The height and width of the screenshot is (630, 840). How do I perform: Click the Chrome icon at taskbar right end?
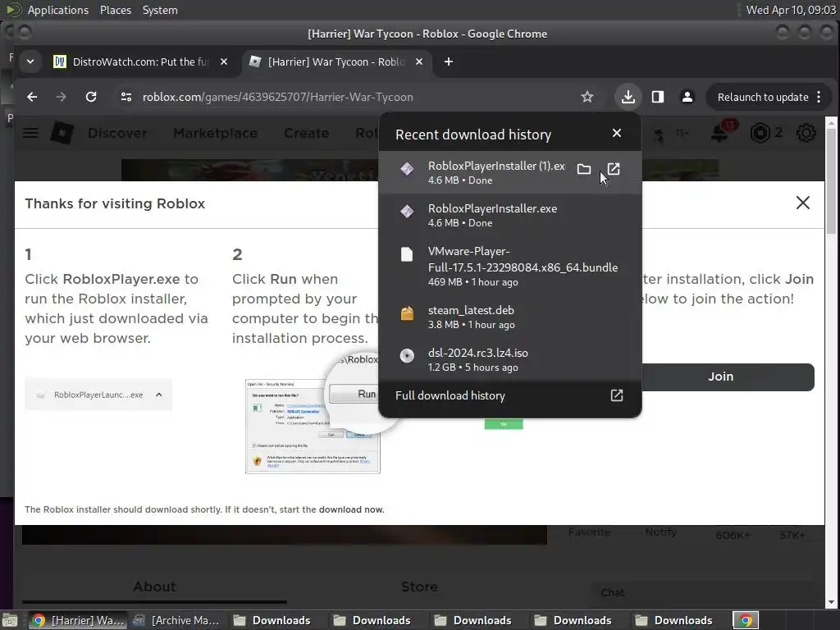(x=745, y=620)
